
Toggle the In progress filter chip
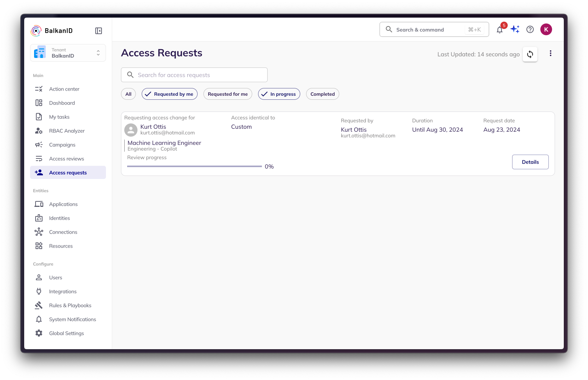[279, 94]
